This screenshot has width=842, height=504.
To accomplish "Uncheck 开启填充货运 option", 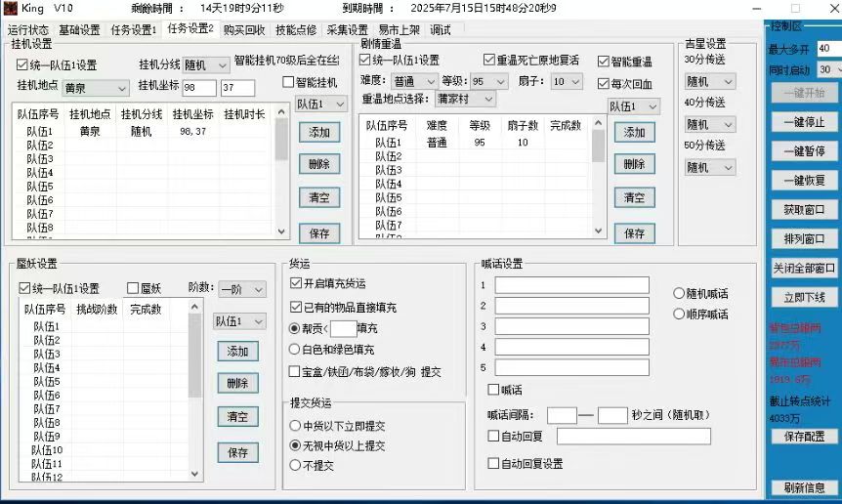I will coord(296,284).
